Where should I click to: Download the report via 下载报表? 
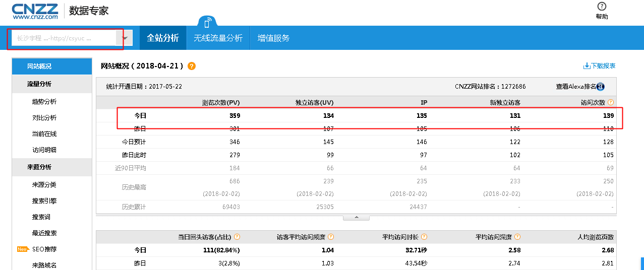(599, 66)
